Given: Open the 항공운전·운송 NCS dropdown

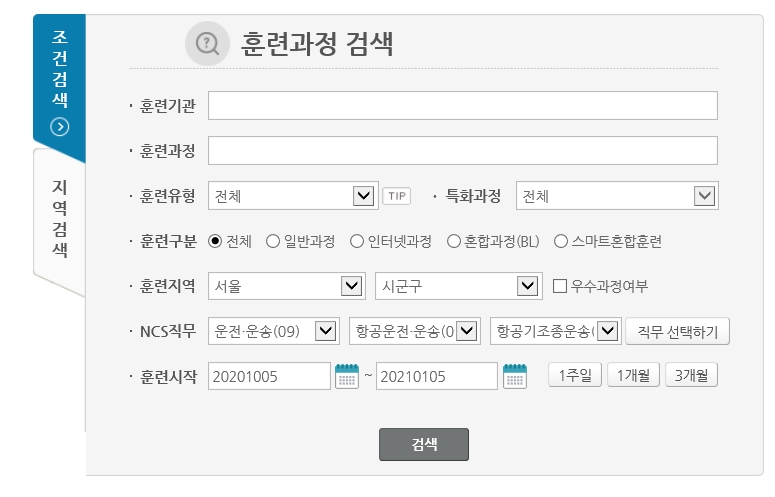Looking at the screenshot, I should (x=415, y=331).
